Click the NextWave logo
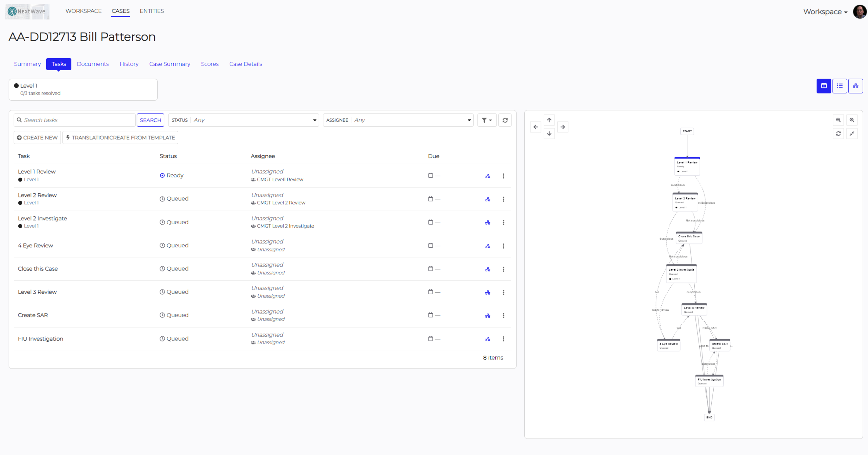 (x=27, y=12)
